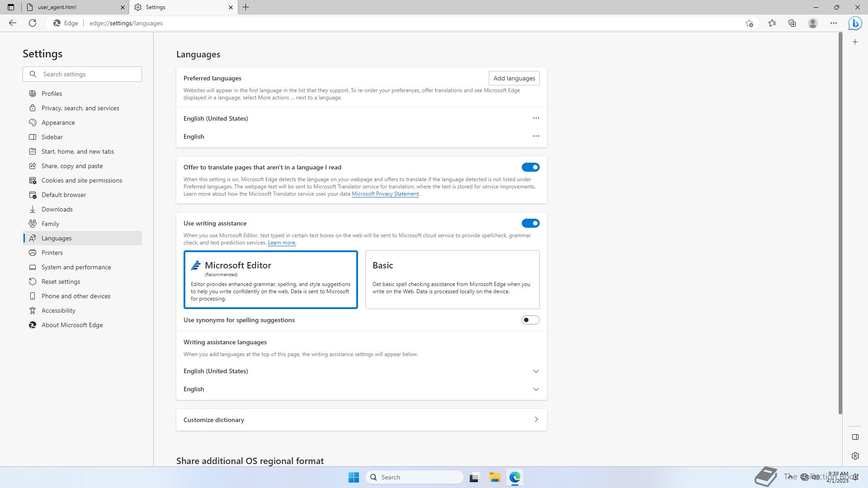Image resolution: width=868 pixels, height=488 pixels.
Task: Open Task View on the taskbar
Action: (x=474, y=477)
